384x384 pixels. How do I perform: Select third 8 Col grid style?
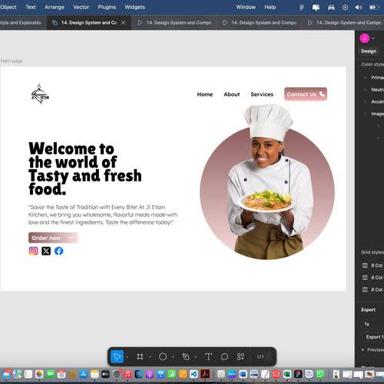click(373, 290)
